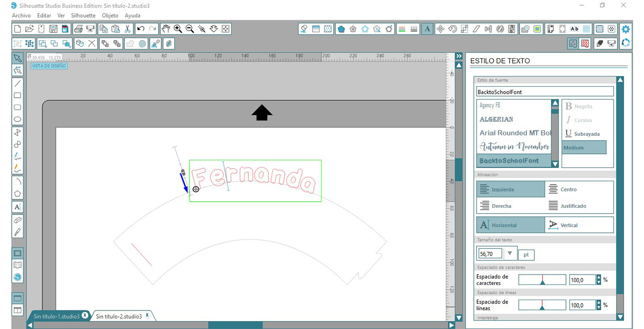Set alignment to Izquierda
The image size is (644, 329).
[511, 189]
